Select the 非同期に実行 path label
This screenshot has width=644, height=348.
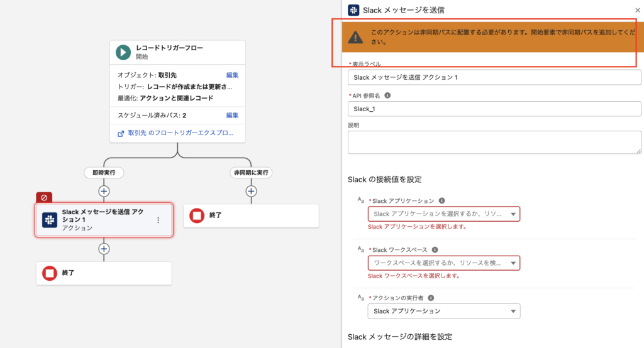pos(251,172)
